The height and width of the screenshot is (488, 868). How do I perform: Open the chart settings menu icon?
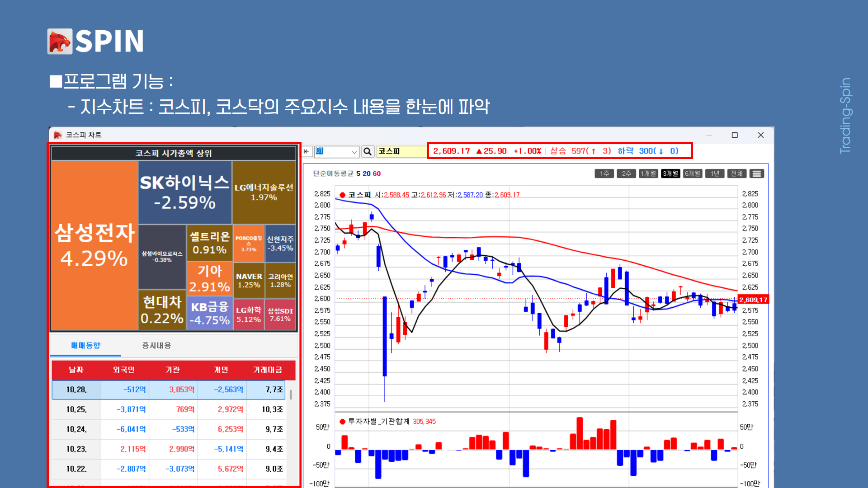(x=757, y=174)
